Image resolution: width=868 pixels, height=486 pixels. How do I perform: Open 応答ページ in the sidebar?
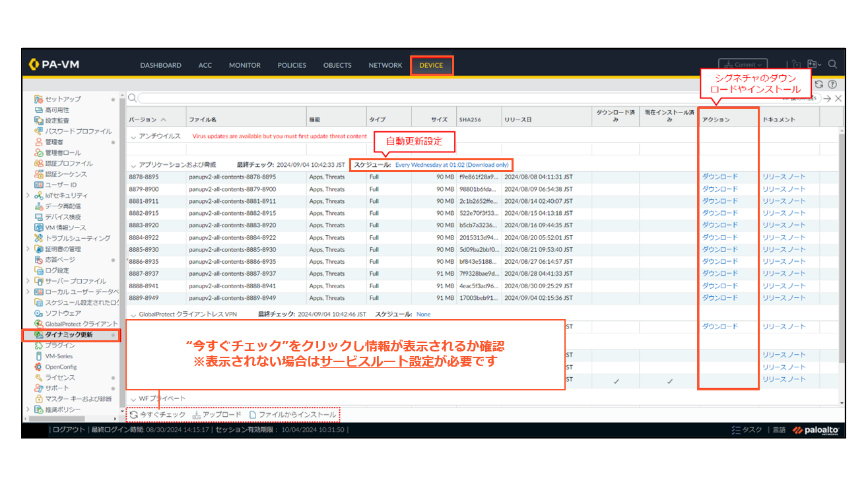(x=59, y=260)
